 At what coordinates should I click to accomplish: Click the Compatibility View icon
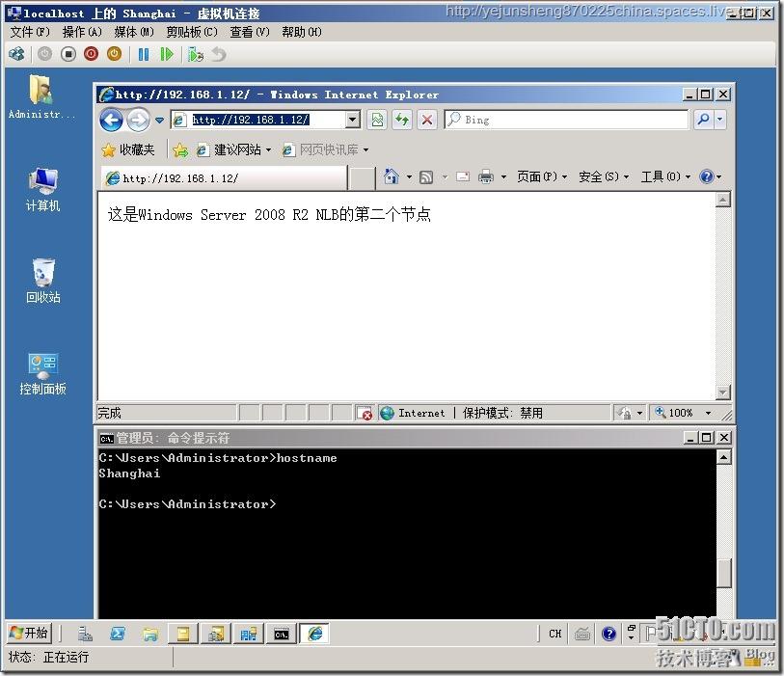(377, 120)
